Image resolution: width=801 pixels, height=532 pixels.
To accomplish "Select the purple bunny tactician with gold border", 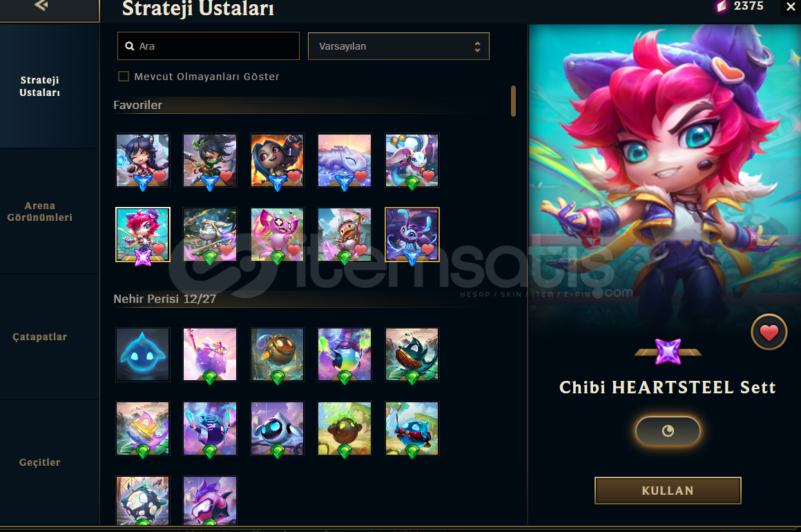I will 412,235.
